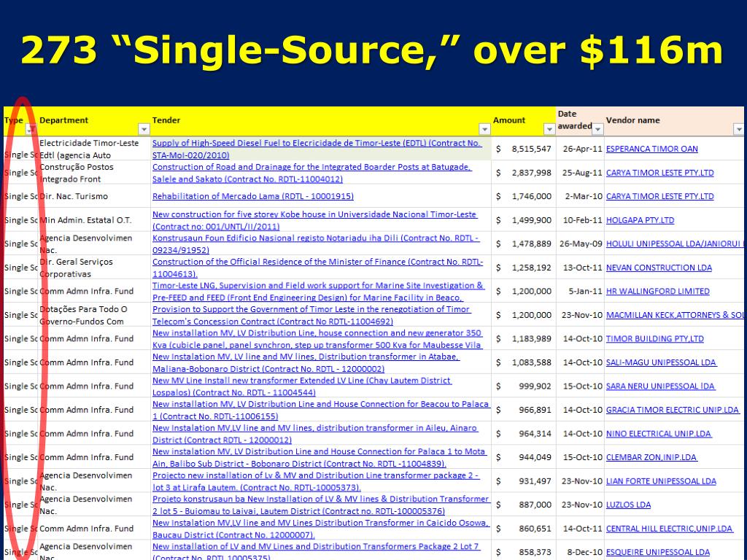Open the Integrated Boarder Posts road construction tender
This screenshot has height=560, width=747.
(x=312, y=173)
